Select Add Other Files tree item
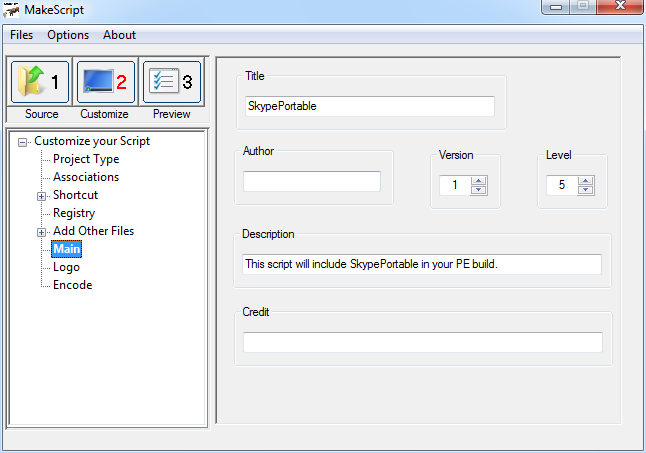 [94, 231]
